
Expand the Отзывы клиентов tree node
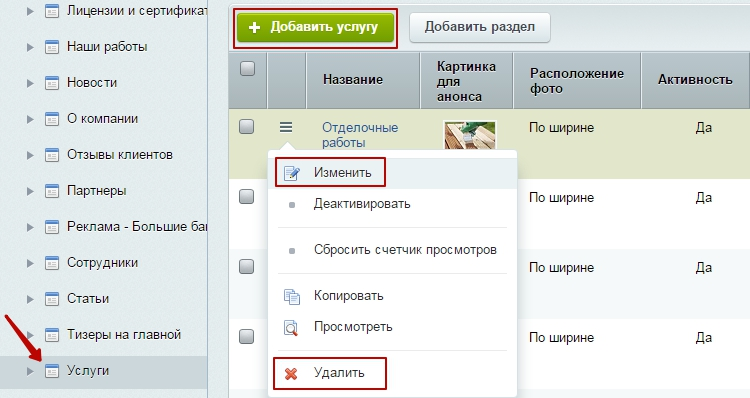click(30, 155)
